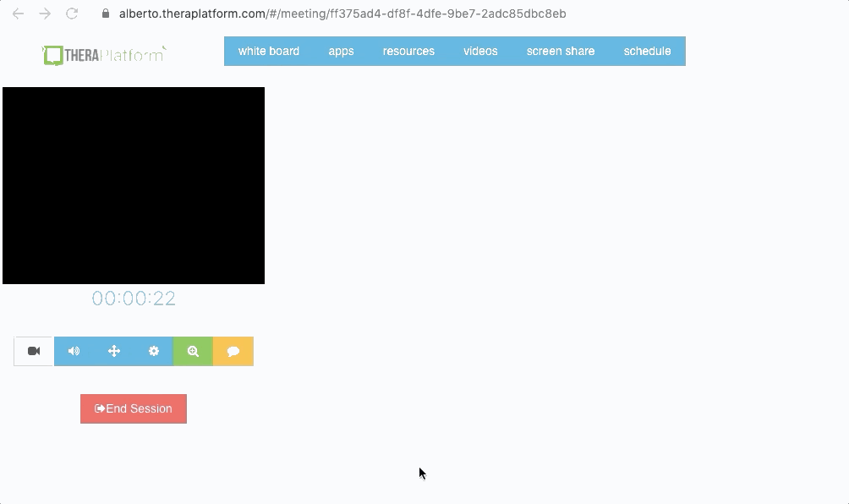The image size is (849, 504).
Task: Click the browser back arrow
Action: click(19, 14)
